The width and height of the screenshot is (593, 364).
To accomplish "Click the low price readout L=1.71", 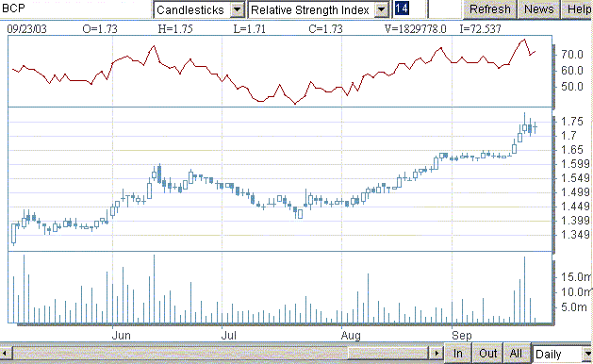I will click(x=249, y=29).
